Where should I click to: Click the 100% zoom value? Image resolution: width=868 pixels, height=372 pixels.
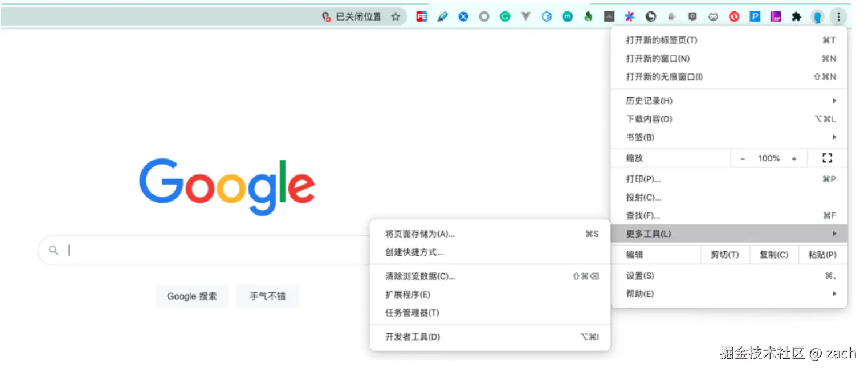(769, 158)
